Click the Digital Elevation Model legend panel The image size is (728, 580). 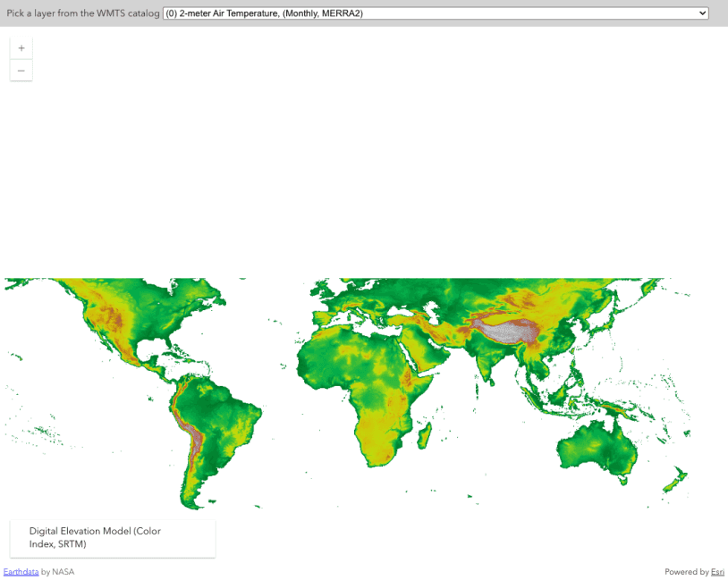[113, 538]
